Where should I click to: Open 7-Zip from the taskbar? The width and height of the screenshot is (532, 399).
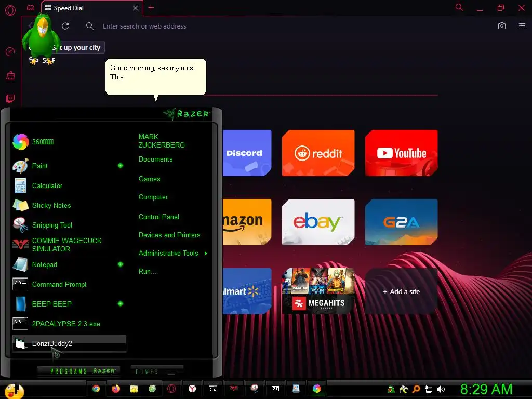click(275, 389)
